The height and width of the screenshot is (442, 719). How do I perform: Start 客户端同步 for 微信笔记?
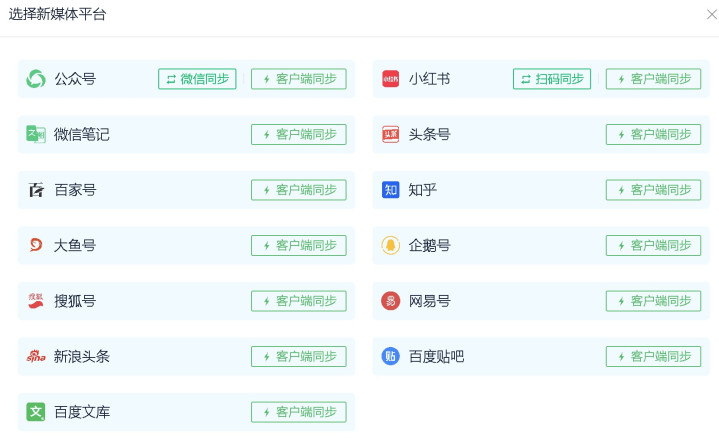coord(299,134)
